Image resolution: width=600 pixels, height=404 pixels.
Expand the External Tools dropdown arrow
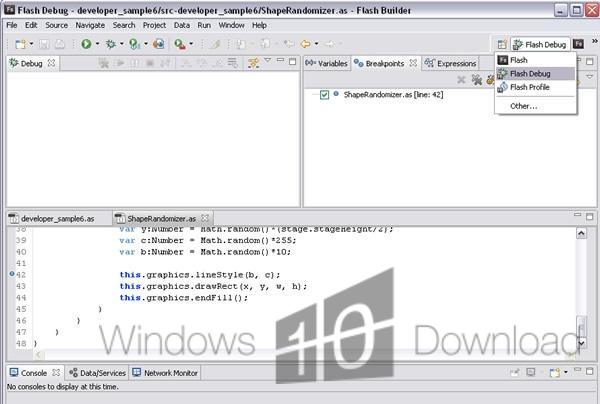click(191, 44)
